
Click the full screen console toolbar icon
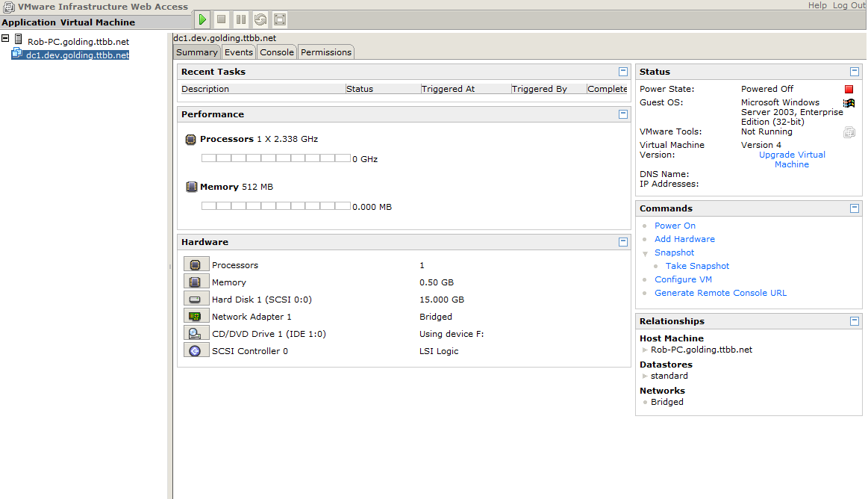pyautogui.click(x=280, y=19)
